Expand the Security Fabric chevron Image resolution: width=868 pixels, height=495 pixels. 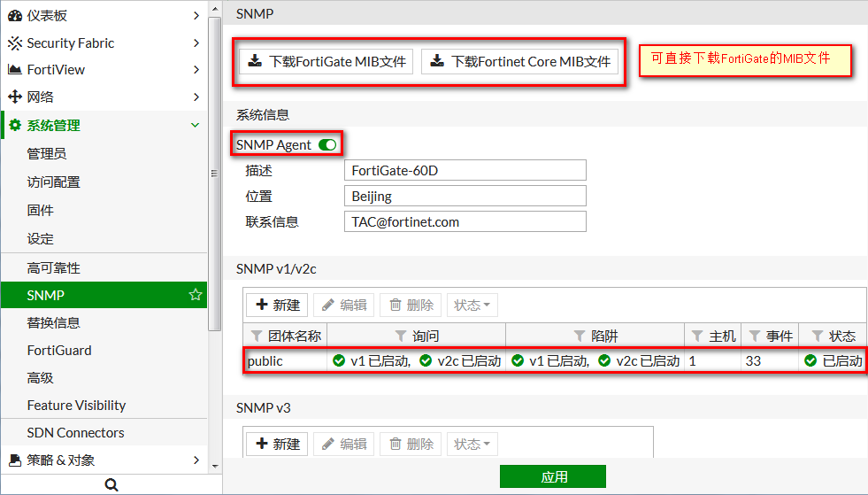[x=196, y=43]
